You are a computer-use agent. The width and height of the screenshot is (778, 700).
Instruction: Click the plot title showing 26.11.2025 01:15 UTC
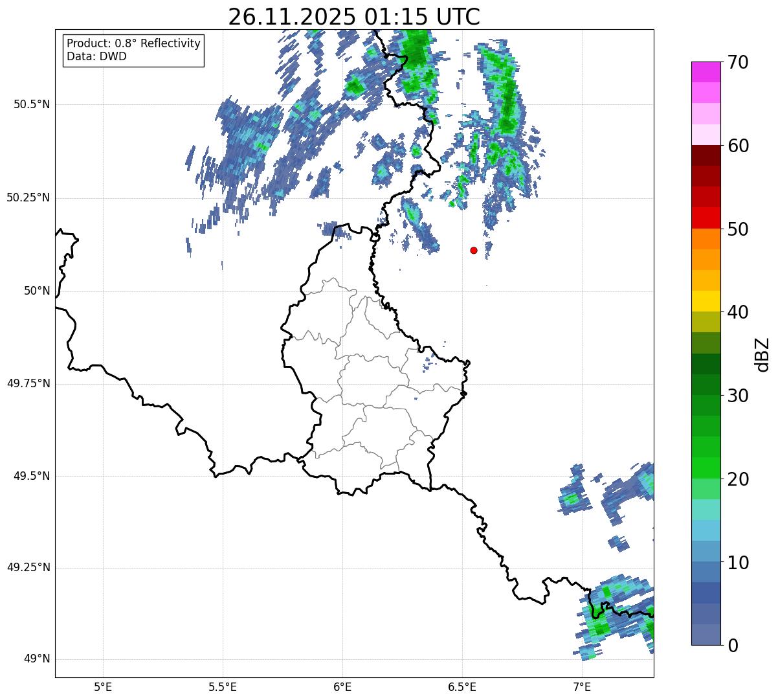point(354,17)
